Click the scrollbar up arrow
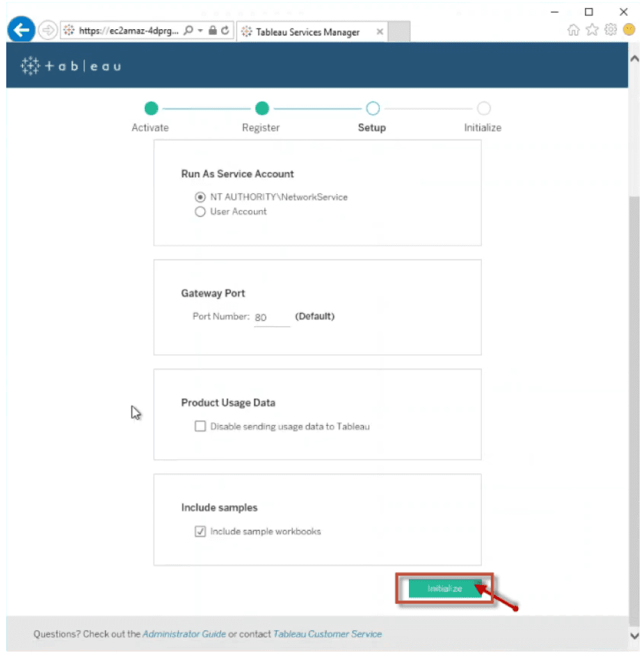 [x=634, y=59]
